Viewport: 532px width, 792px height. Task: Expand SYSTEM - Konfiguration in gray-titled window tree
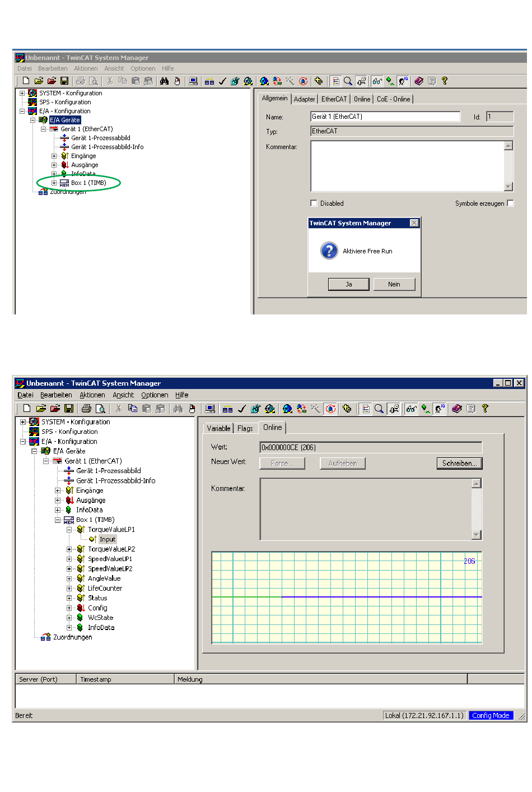[22, 93]
